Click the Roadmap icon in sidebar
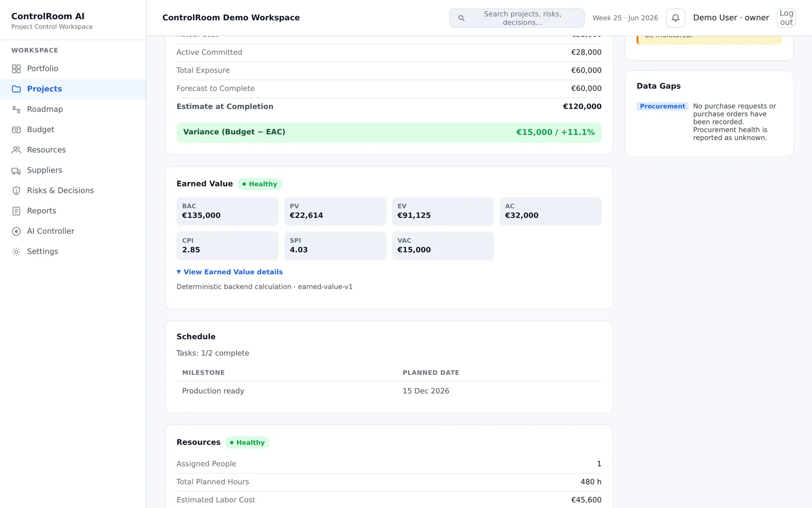The height and width of the screenshot is (508, 812). pos(16,109)
